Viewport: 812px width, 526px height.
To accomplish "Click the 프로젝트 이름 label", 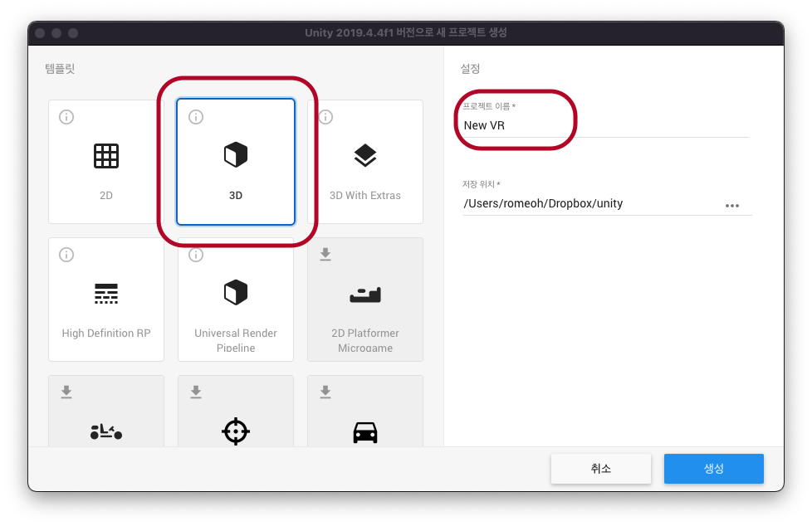I will [488, 106].
